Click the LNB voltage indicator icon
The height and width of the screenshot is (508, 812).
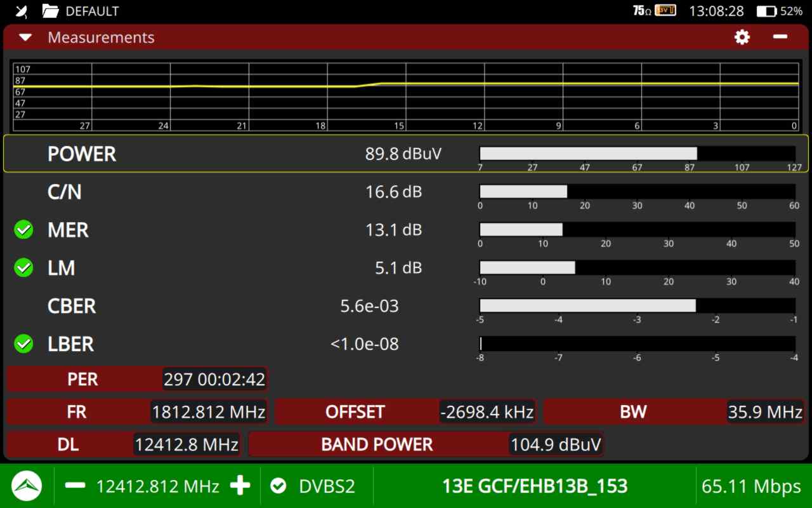click(665, 11)
